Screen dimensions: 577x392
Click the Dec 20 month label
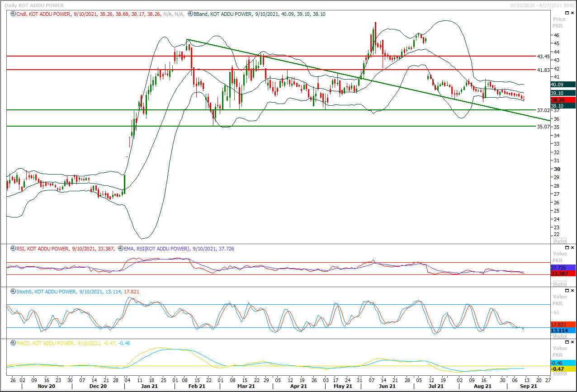pyautogui.click(x=97, y=387)
